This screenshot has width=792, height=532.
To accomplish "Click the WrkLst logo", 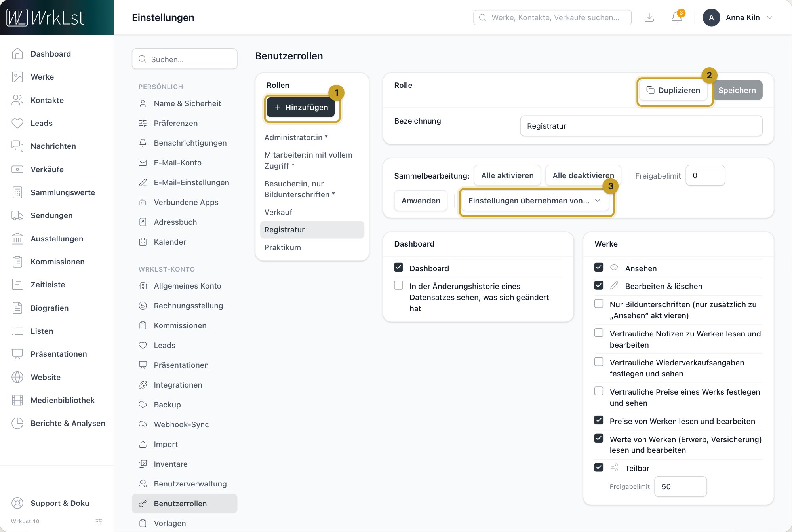I will click(46, 17).
